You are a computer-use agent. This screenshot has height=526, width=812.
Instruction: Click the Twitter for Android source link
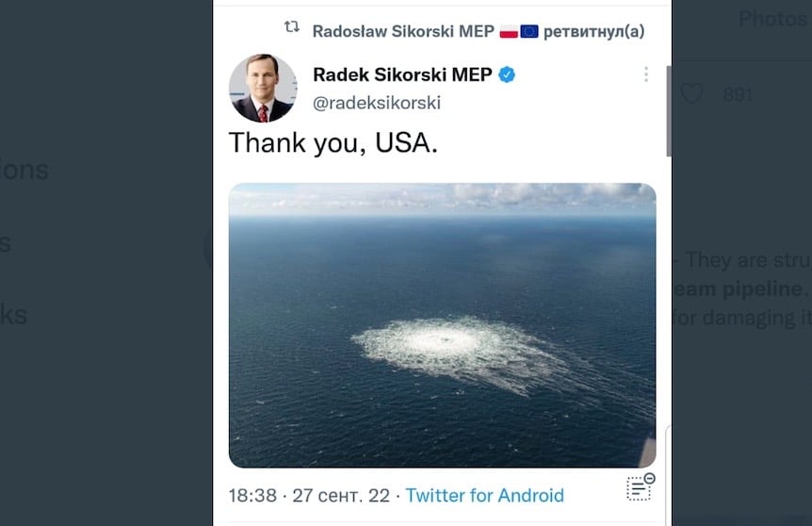484,496
